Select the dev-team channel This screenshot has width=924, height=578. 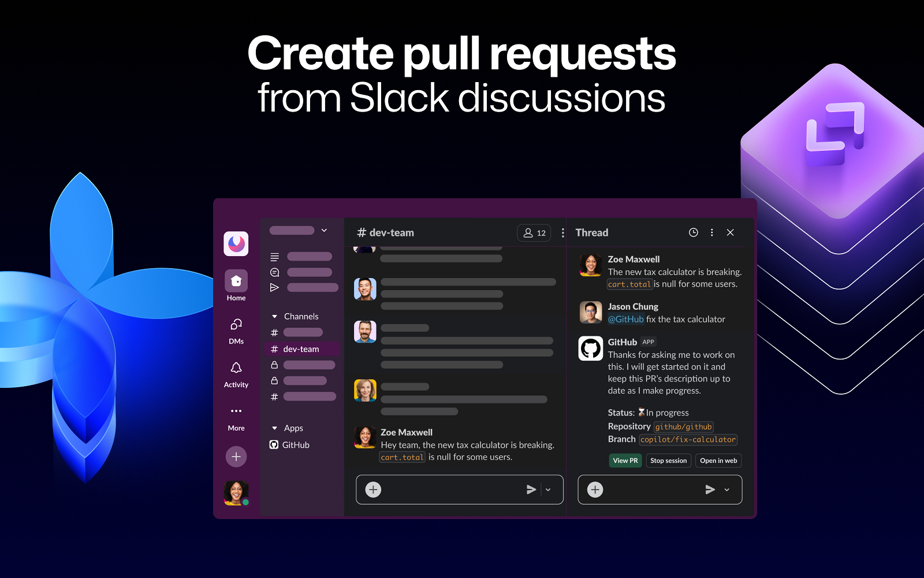click(x=302, y=349)
